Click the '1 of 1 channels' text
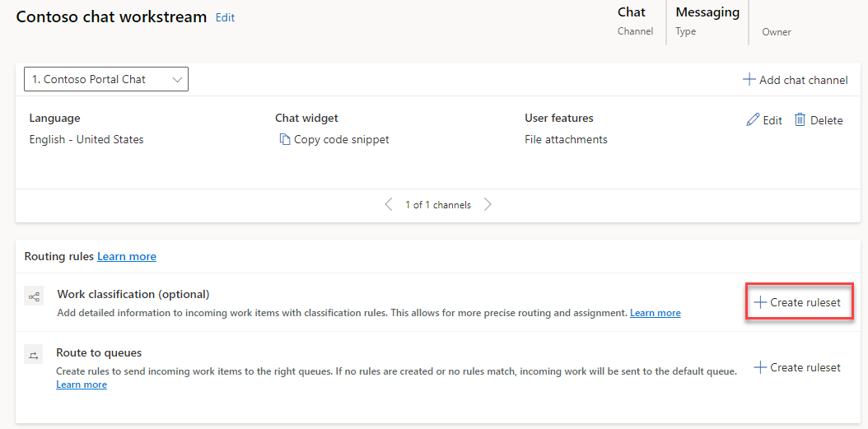 pos(438,205)
